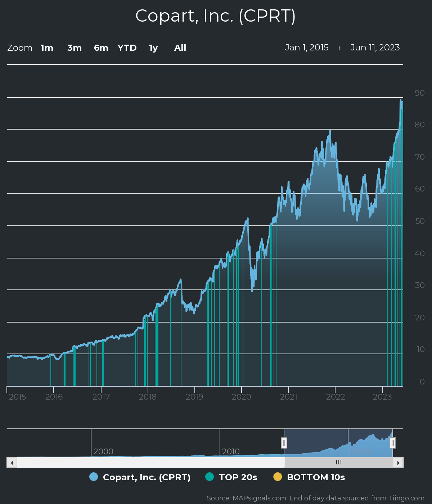Click the scrollbar right arrow
The image size is (432, 504).
398,463
